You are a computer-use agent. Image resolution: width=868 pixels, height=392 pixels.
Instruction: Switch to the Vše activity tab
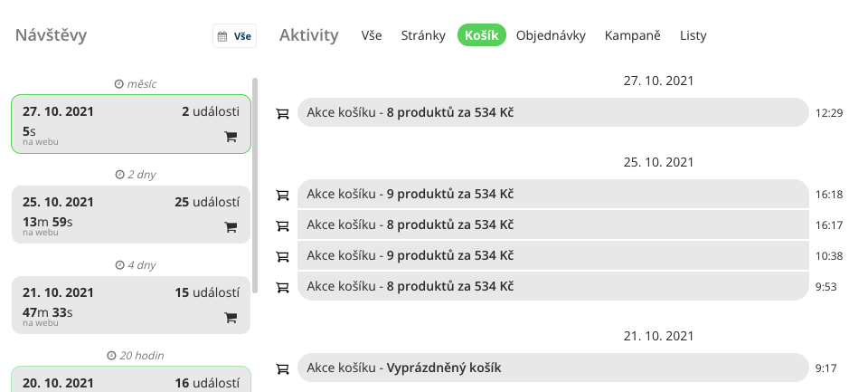(x=372, y=36)
